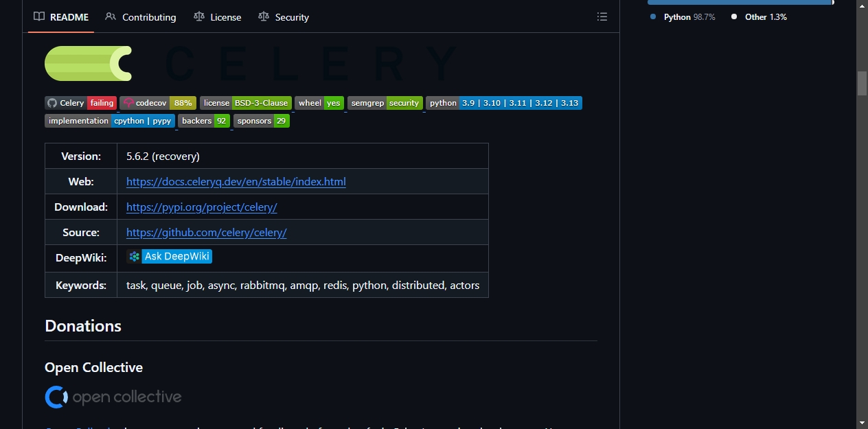Open the github.com celery source link

point(207,233)
